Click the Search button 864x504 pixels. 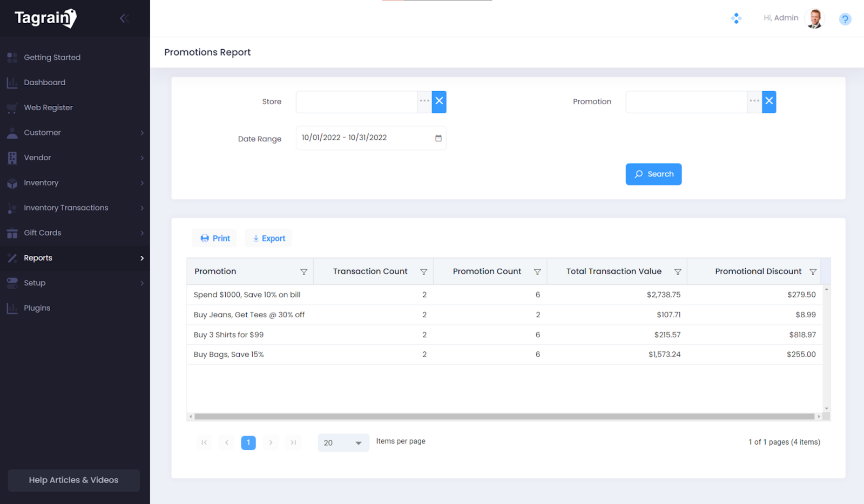click(653, 174)
